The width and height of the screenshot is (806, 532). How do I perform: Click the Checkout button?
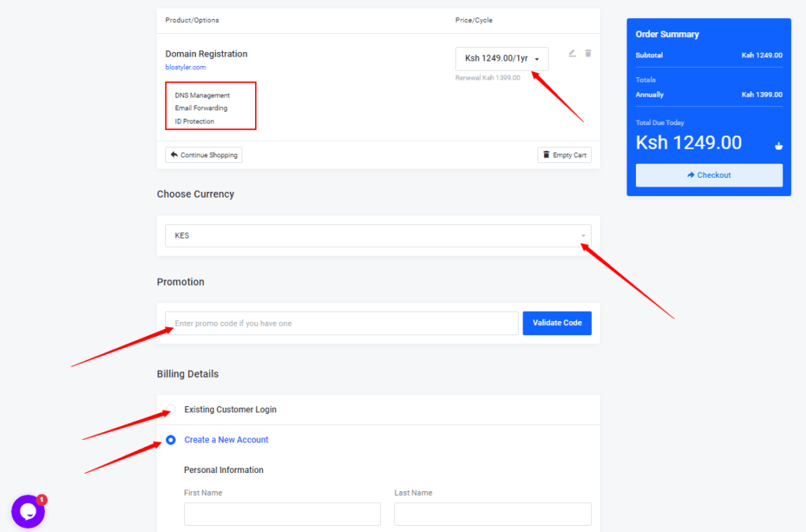click(709, 175)
